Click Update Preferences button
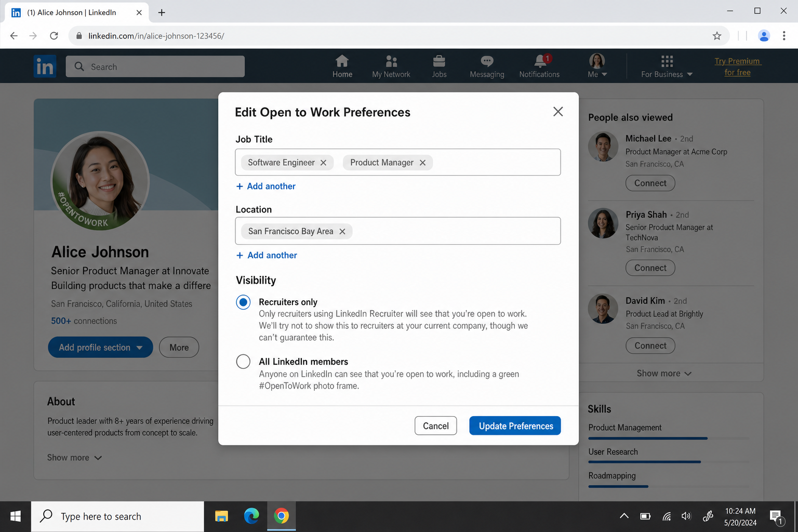 coord(515,425)
